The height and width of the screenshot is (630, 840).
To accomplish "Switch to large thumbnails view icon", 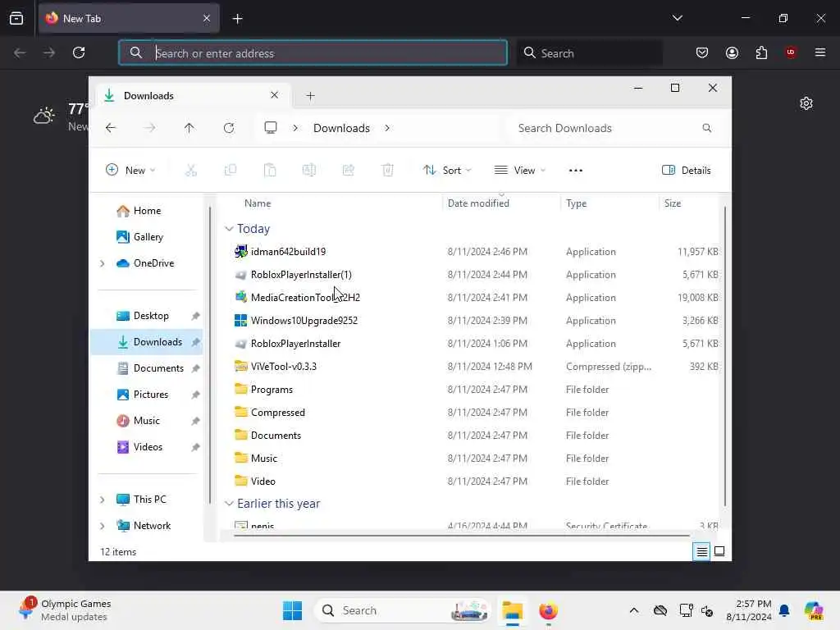I will click(x=719, y=551).
